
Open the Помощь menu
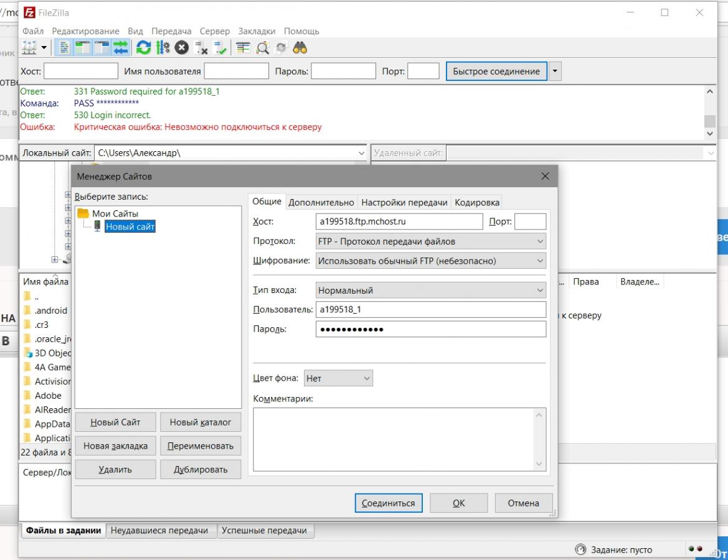pyautogui.click(x=301, y=31)
